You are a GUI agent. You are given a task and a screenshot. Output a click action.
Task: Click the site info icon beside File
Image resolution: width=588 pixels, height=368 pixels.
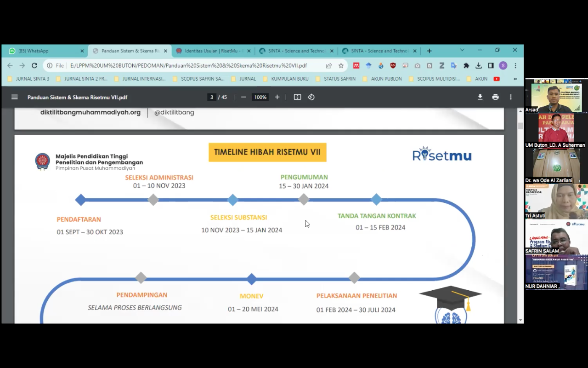coord(50,66)
